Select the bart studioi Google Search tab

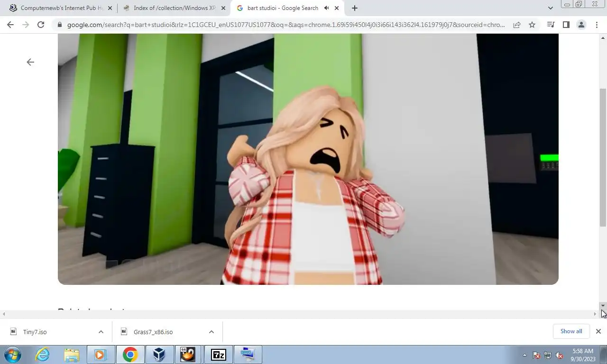tap(287, 8)
